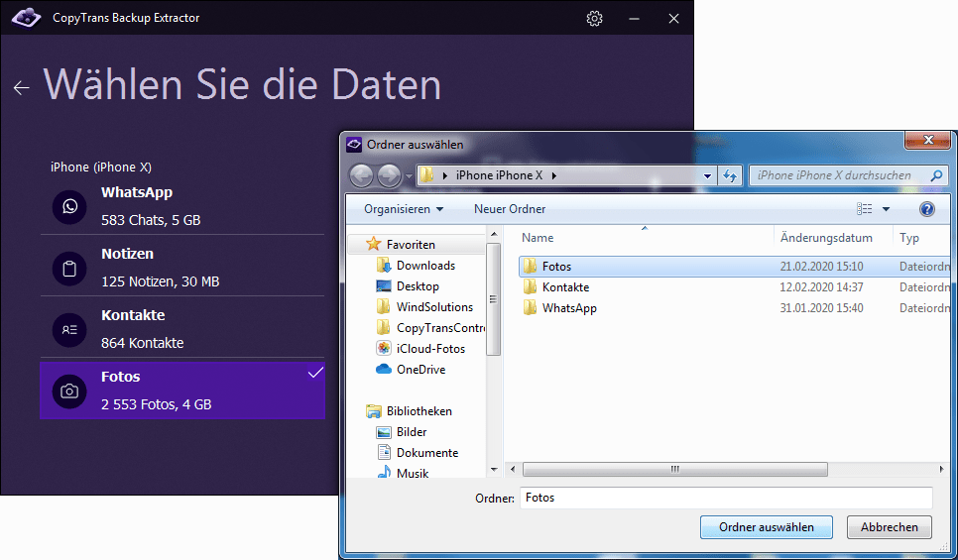Click the Kontakte contact card icon
The image size is (958, 560).
(x=69, y=330)
